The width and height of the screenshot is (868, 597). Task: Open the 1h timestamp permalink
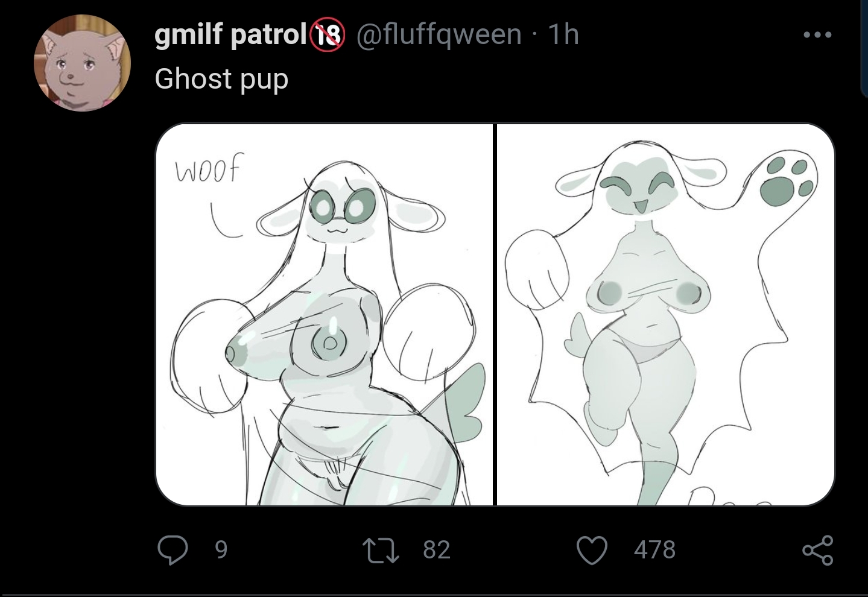(x=563, y=34)
